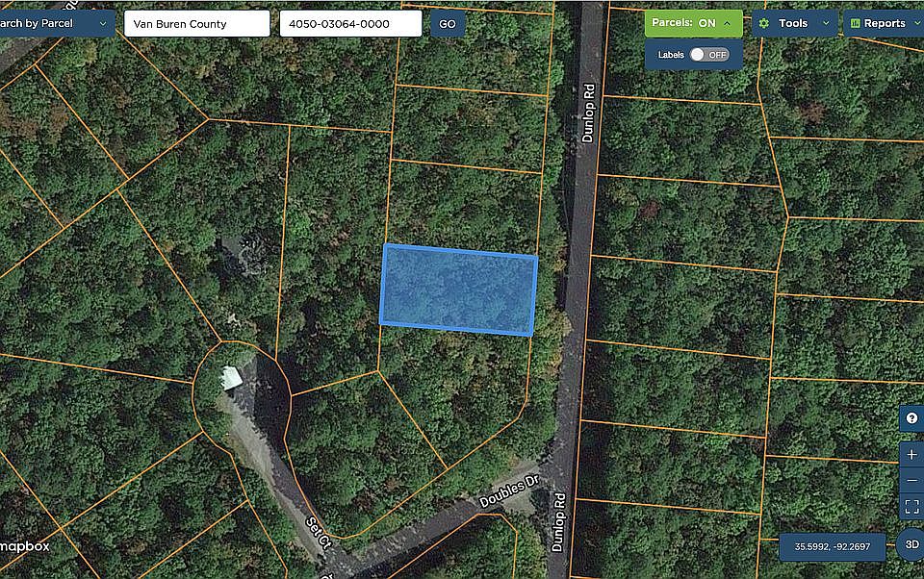This screenshot has width=924, height=579.
Task: Click the mapbox logo
Action: point(25,546)
